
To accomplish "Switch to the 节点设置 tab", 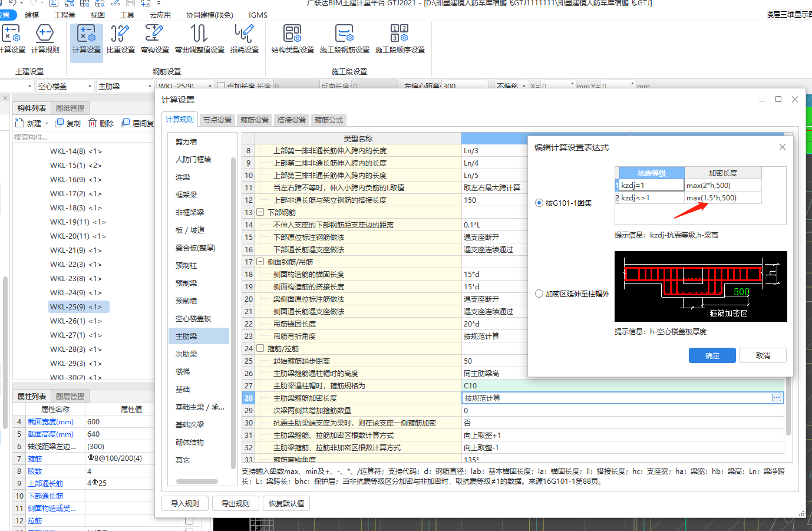I will (x=217, y=120).
